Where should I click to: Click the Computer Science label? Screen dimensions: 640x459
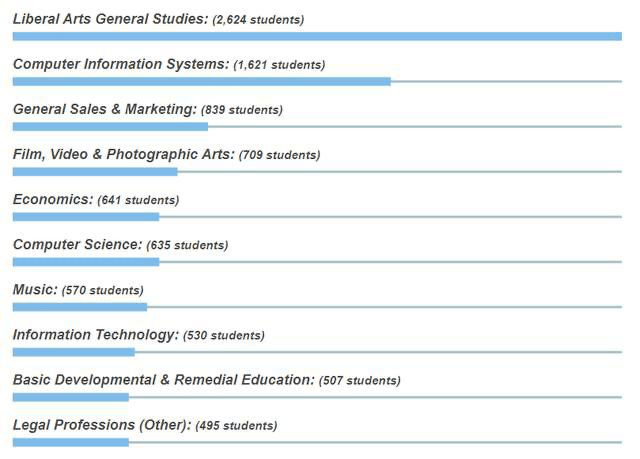click(78, 245)
